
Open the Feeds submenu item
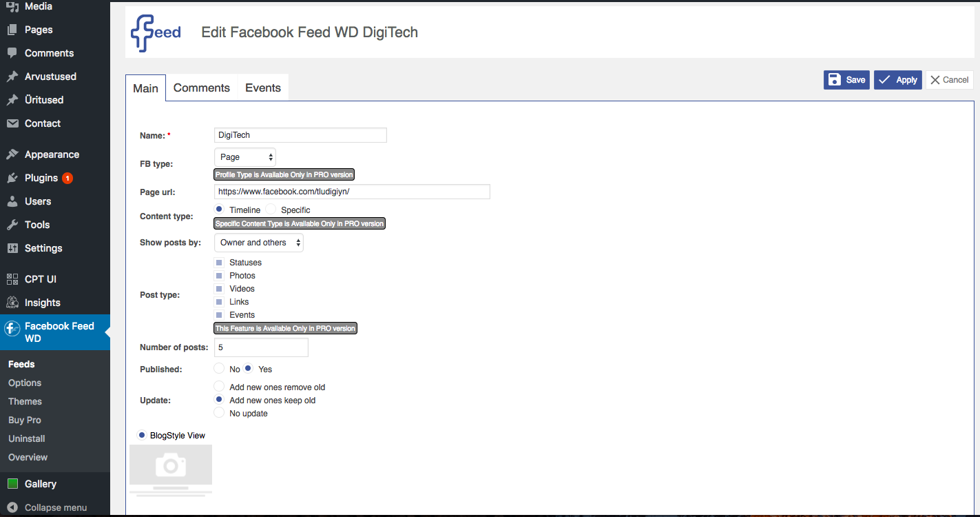(21, 364)
